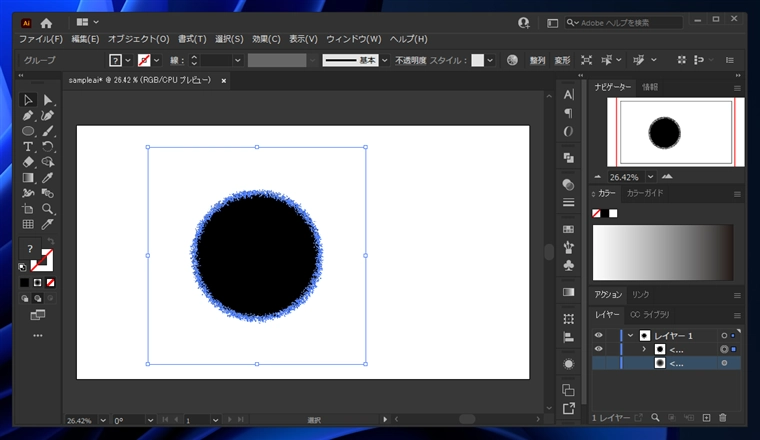Select the Rotate tool
The image size is (760, 440).
[48, 146]
